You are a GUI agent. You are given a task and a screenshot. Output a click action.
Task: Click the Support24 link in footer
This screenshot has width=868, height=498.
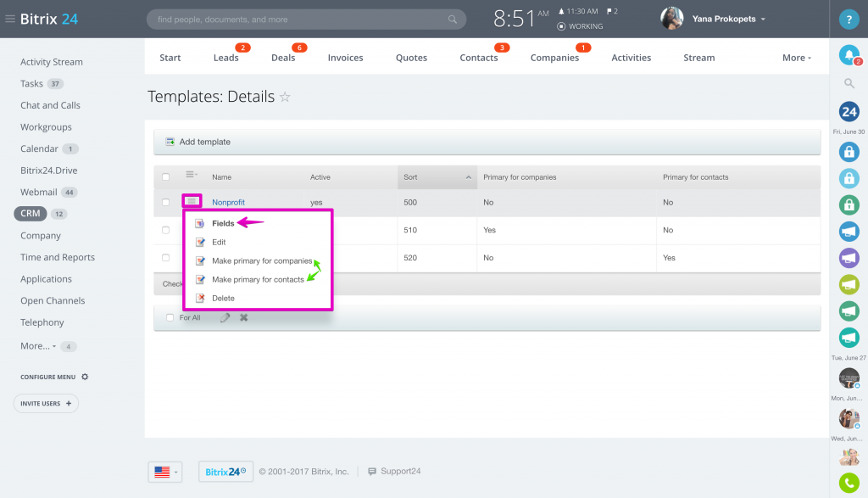coord(400,472)
